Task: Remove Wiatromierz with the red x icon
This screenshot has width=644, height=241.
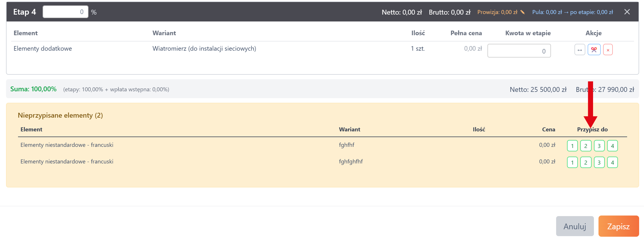Action: tap(608, 50)
